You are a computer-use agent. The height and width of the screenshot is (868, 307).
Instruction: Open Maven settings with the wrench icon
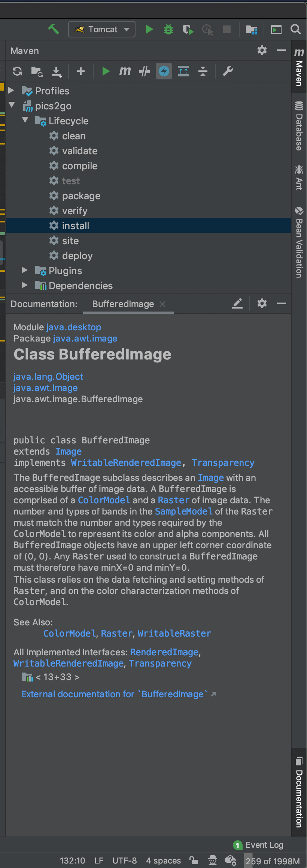pyautogui.click(x=228, y=71)
